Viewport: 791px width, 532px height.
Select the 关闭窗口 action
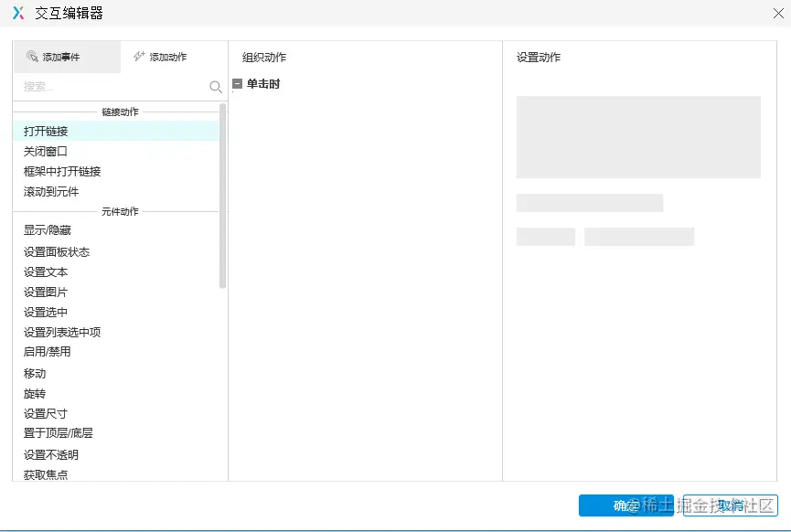coord(116,151)
